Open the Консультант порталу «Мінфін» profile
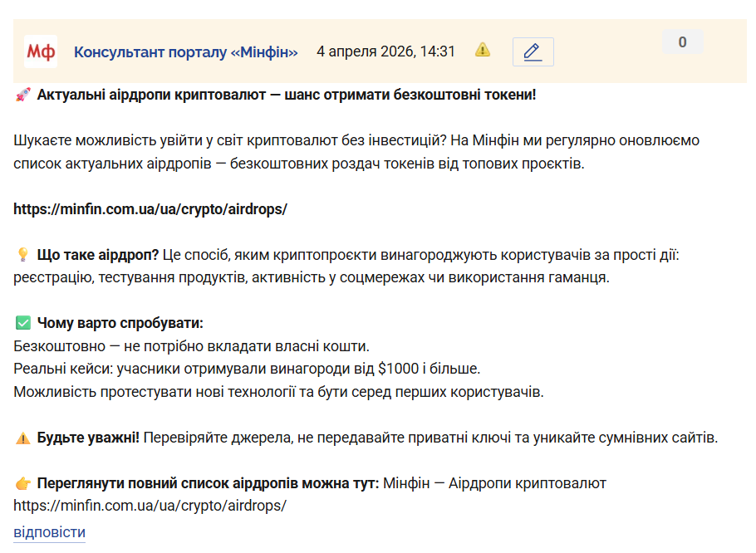The width and height of the screenshot is (756, 553). (185, 52)
